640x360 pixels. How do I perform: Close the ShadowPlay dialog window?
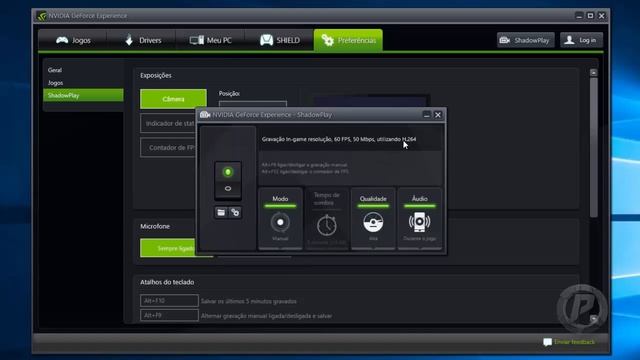(438, 115)
